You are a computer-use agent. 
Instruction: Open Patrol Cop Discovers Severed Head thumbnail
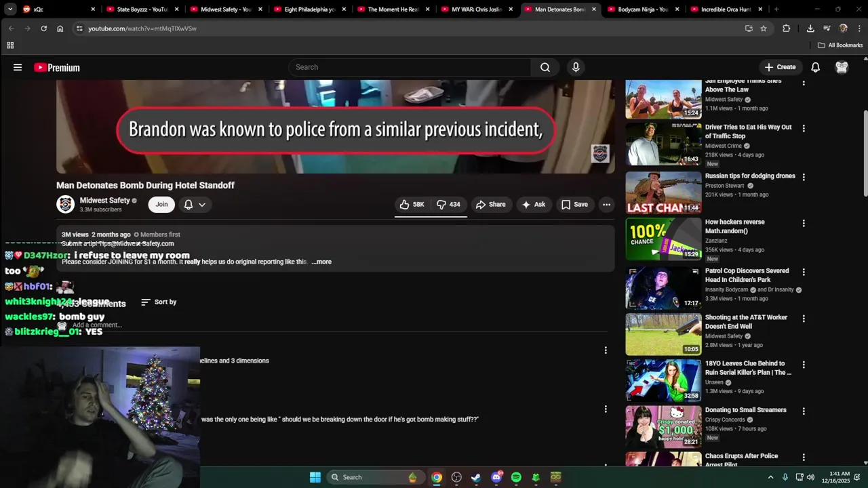663,288
